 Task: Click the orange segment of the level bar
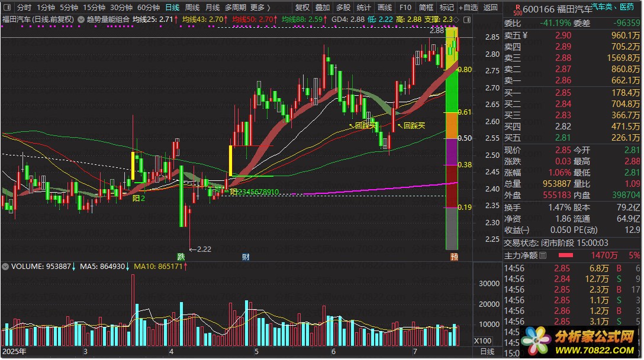[x=452, y=125]
